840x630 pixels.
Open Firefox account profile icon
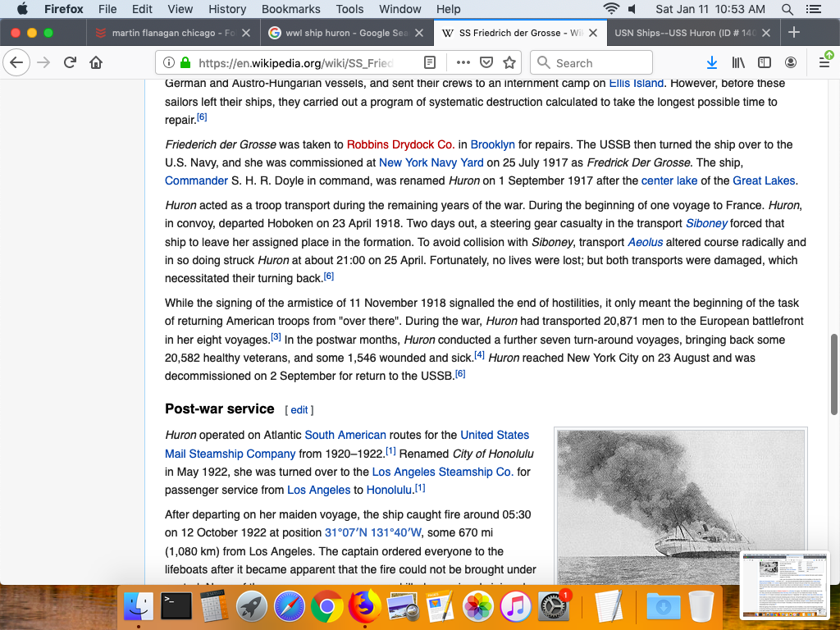coord(790,62)
